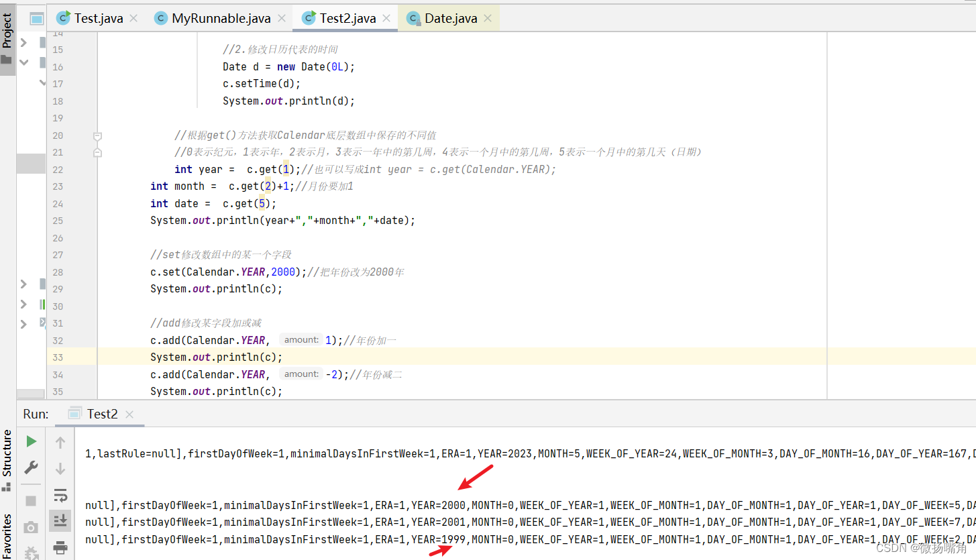Screen dimensions: 976x560
Task: Click the amount: hint on line 32
Action: coord(301,340)
